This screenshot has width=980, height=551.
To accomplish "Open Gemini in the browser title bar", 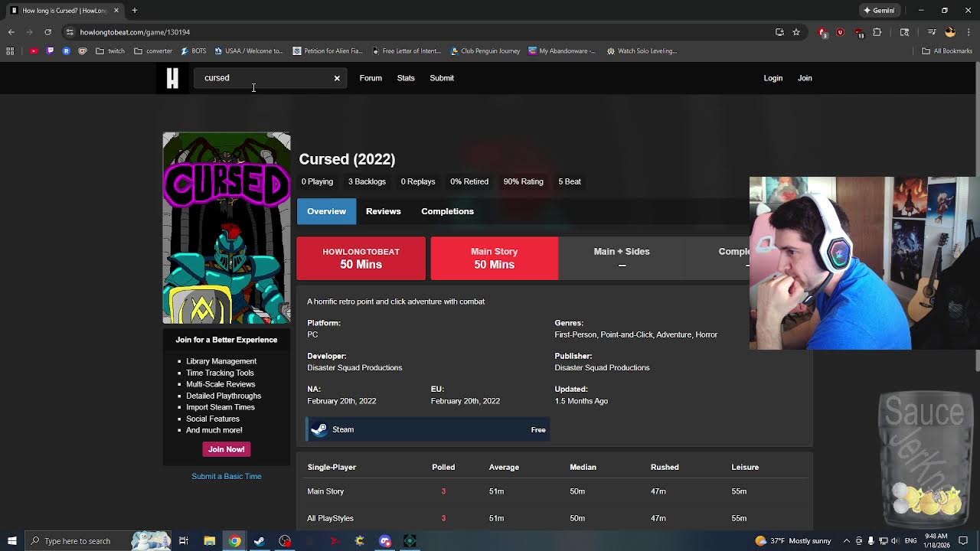I will point(879,11).
